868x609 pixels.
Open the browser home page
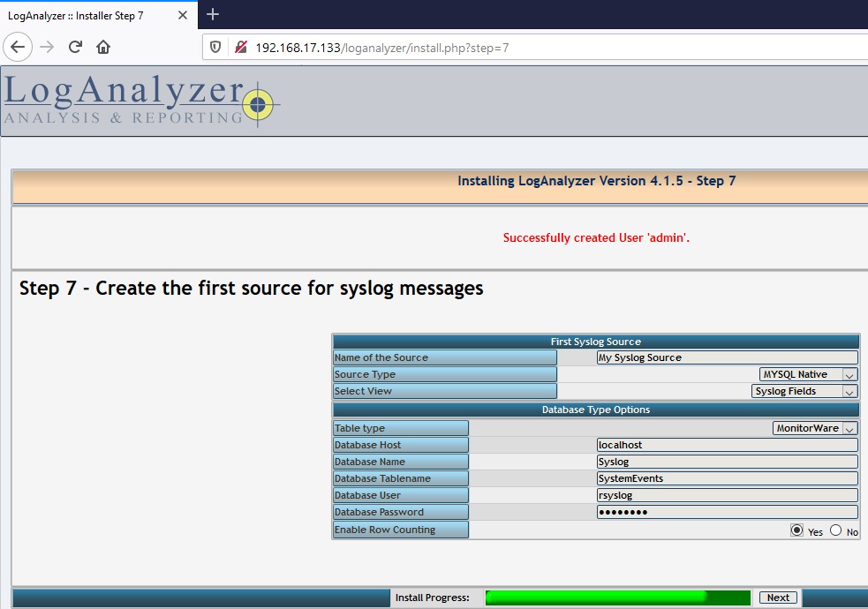click(103, 47)
